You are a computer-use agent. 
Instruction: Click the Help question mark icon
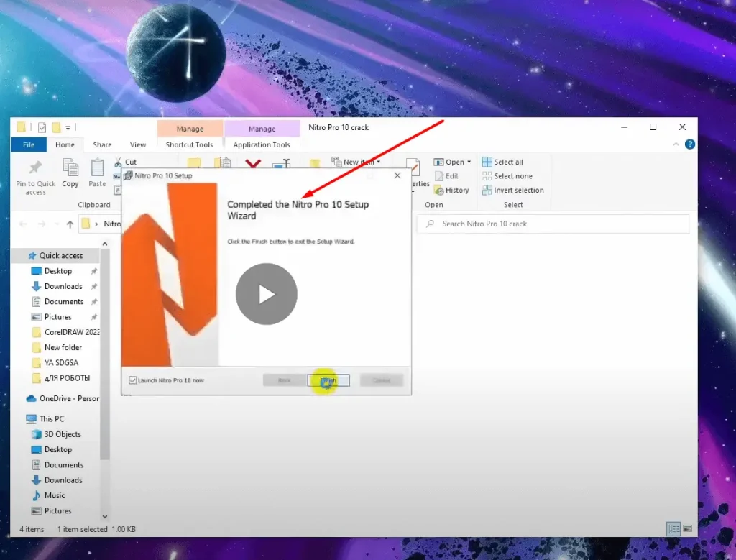pyautogui.click(x=690, y=144)
